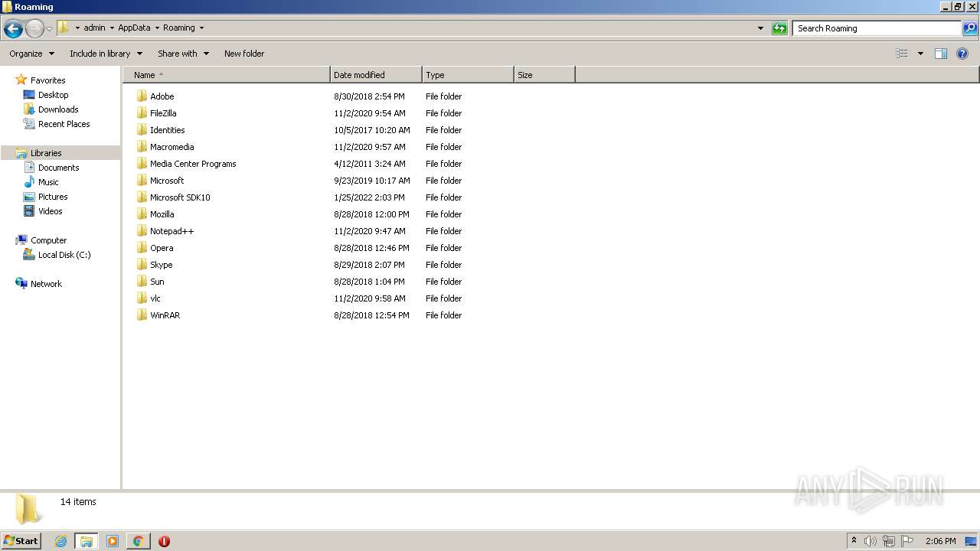
Task: Click the red stop-sign taskbar icon
Action: (x=164, y=541)
